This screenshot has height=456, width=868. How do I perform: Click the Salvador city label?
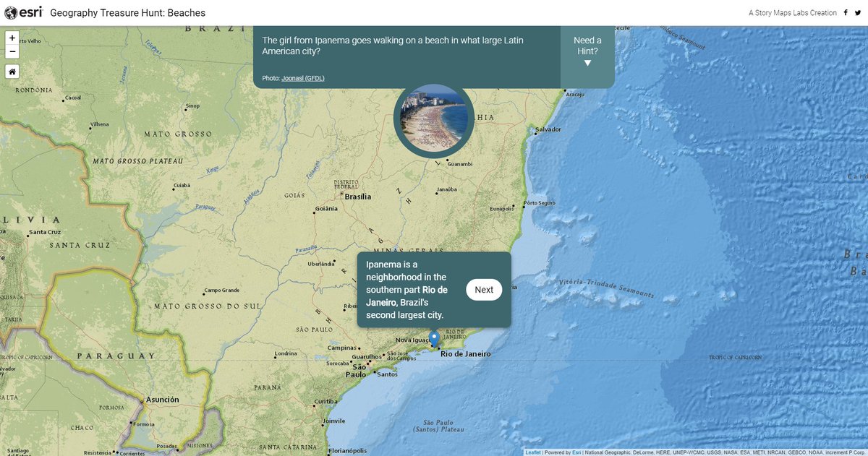[x=548, y=129]
